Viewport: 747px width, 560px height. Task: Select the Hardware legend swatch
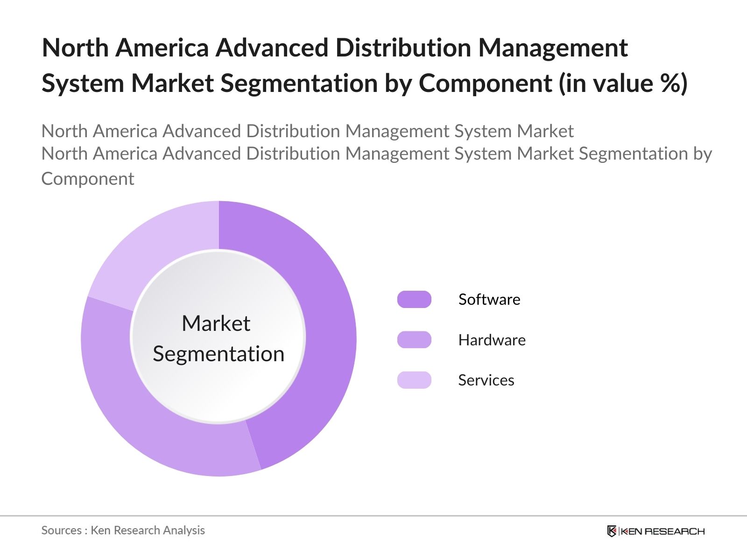pyautogui.click(x=414, y=340)
